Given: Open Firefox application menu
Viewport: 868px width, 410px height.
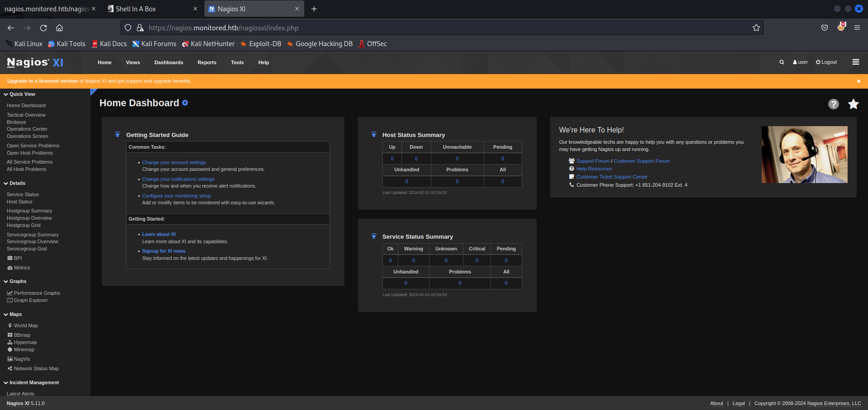Looking at the screenshot, I should click(857, 28).
